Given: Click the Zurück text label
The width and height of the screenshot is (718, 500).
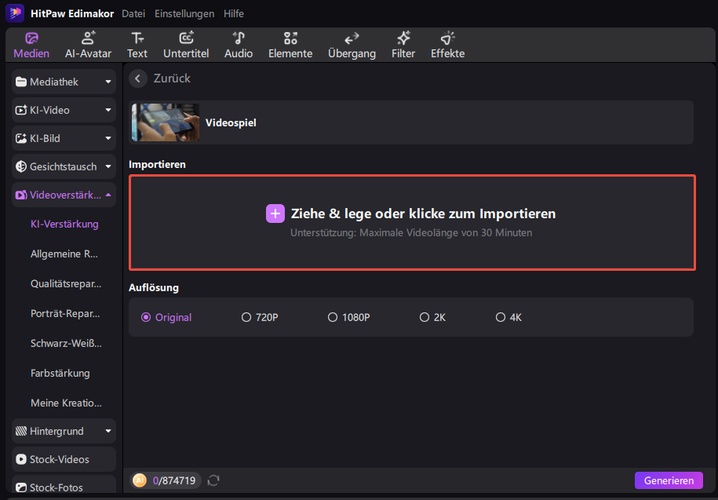Looking at the screenshot, I should pos(172,78).
